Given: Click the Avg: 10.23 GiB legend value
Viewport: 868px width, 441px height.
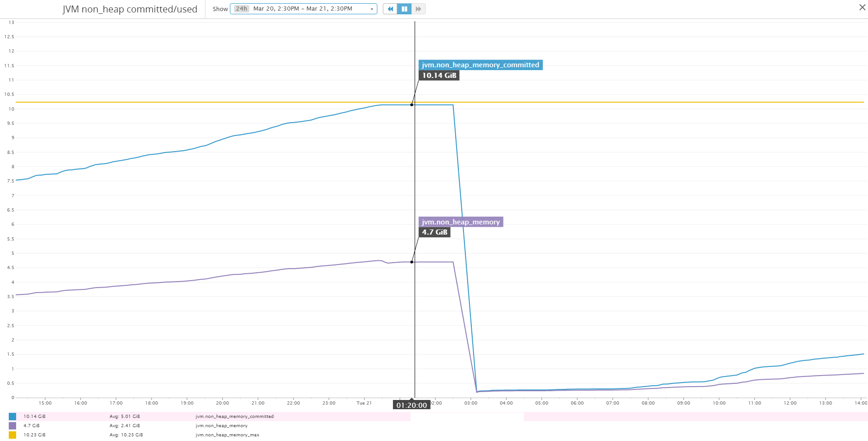Looking at the screenshot, I should click(126, 435).
